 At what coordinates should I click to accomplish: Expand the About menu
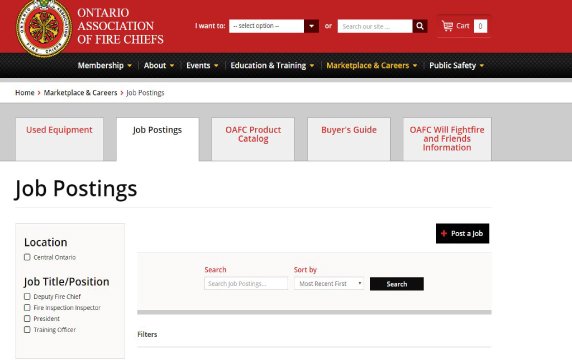point(159,66)
